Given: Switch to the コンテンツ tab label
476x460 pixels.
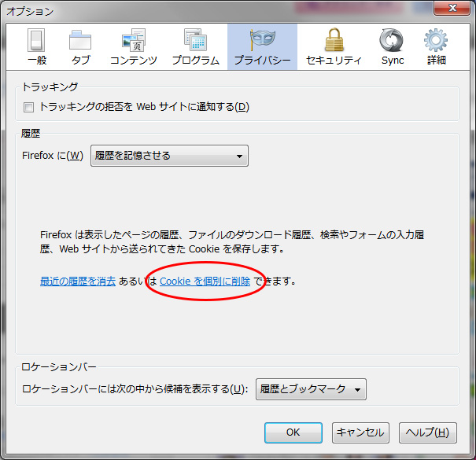Looking at the screenshot, I should (x=134, y=60).
